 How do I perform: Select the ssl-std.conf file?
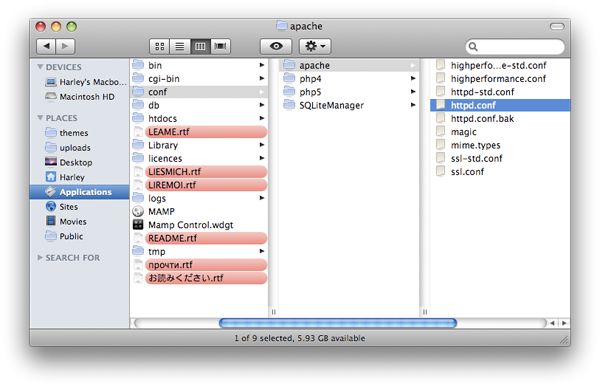click(x=500, y=158)
